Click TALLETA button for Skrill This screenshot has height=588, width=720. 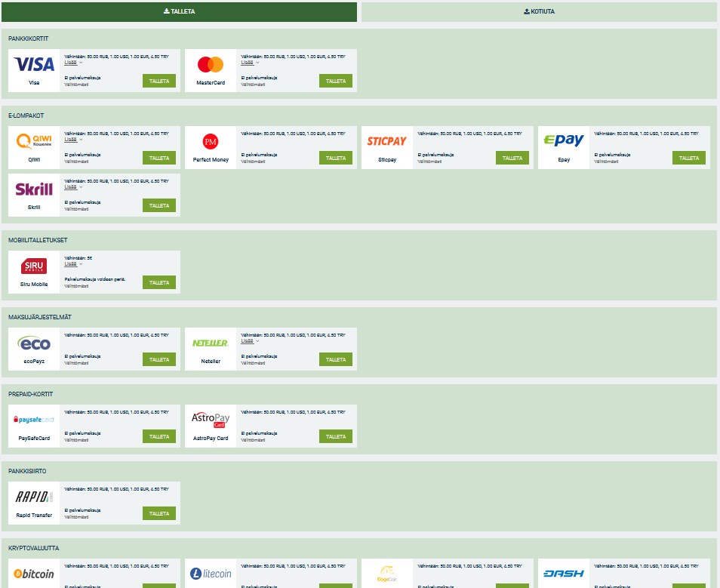coord(159,206)
